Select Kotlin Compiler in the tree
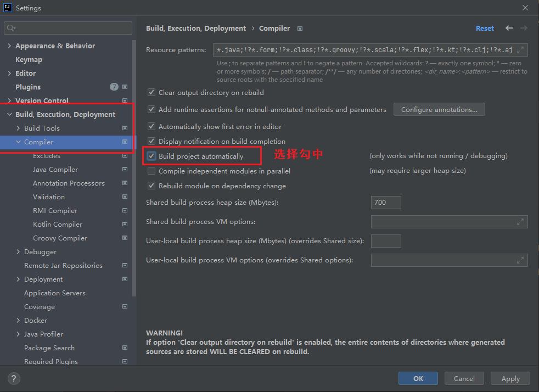This screenshot has height=392, width=539. pos(58,225)
